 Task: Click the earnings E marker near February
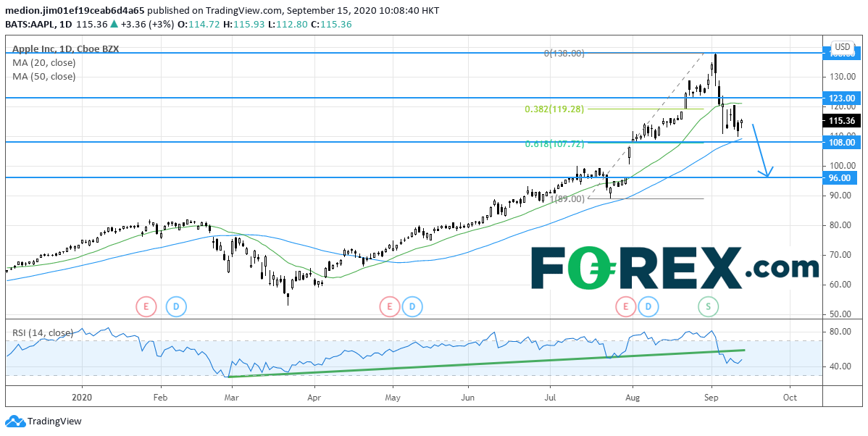tap(146, 306)
